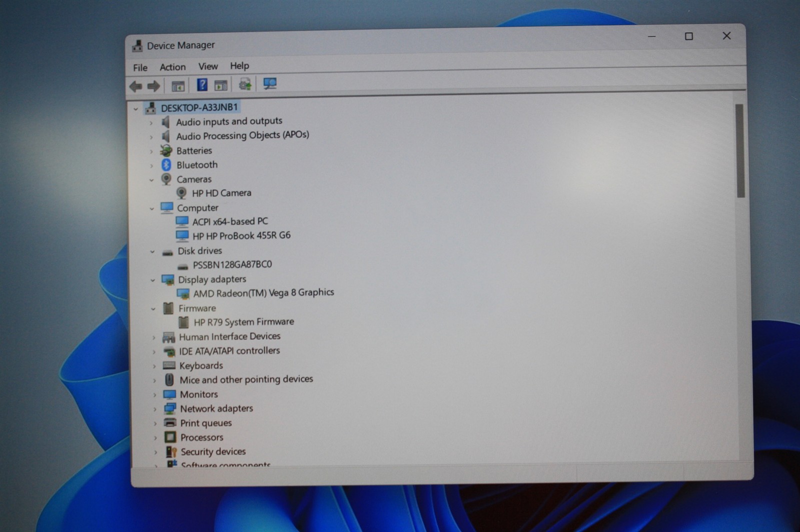
Task: Expand the Processors category
Action: point(155,438)
